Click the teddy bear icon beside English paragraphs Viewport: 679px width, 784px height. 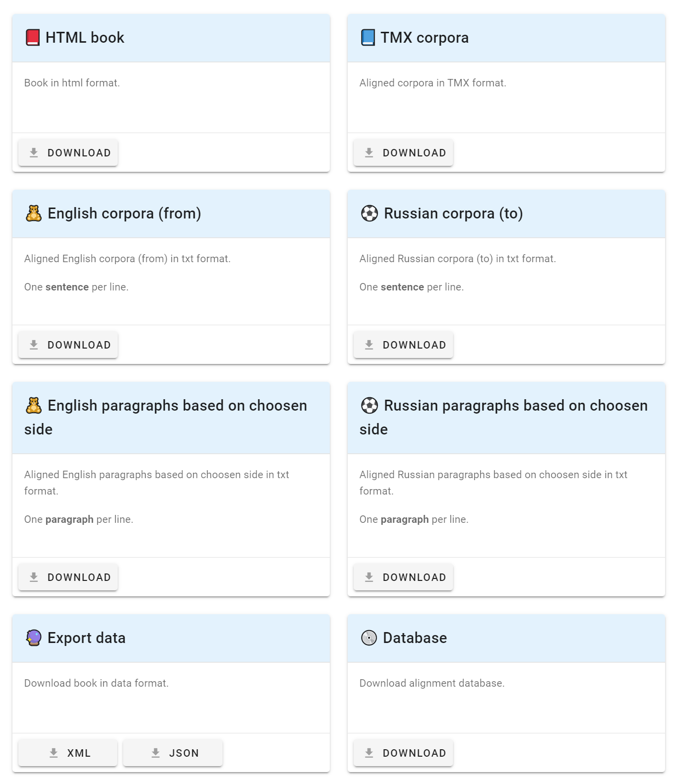34,406
